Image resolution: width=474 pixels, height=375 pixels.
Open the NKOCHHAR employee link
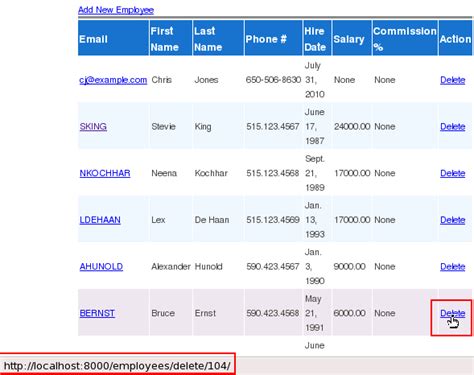105,173
